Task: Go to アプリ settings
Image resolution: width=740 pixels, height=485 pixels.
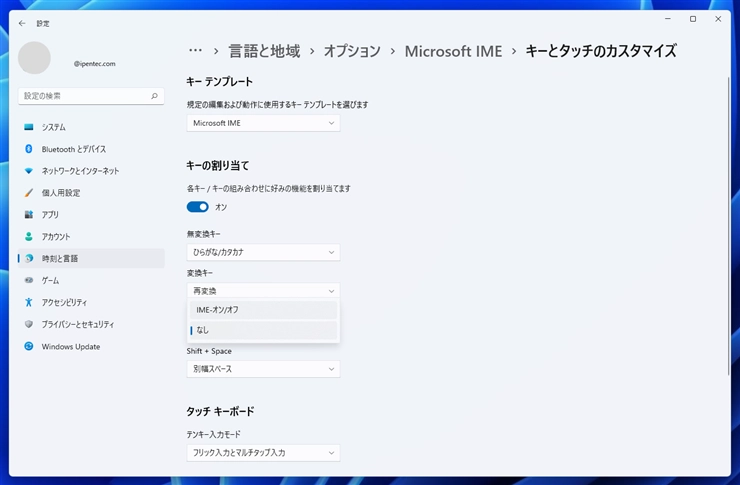Action: pyautogui.click(x=91, y=215)
